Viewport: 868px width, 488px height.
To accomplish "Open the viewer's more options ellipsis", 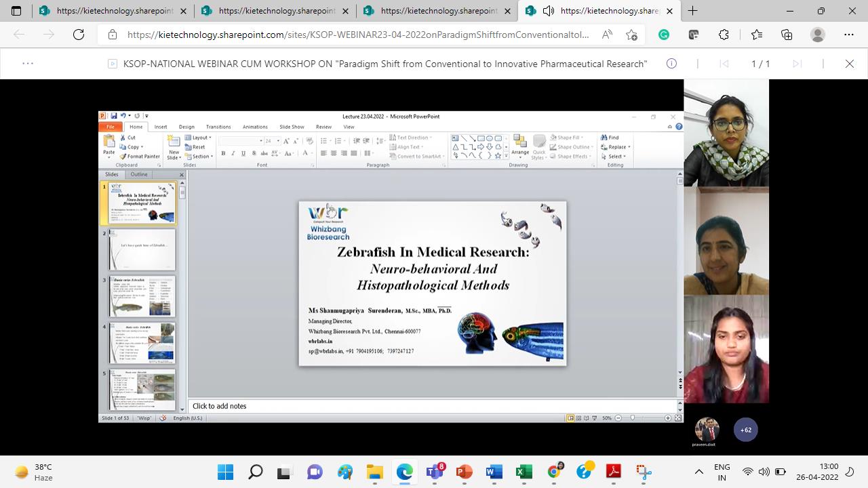I will (28, 64).
